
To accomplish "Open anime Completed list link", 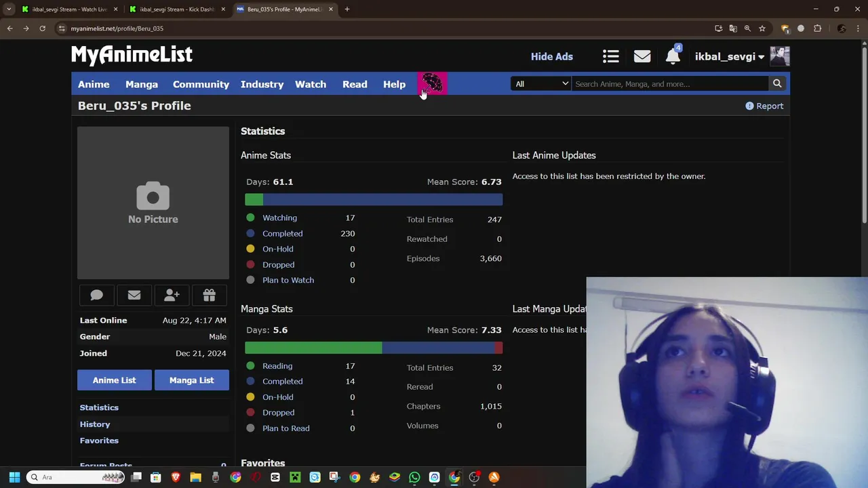I will click(x=282, y=233).
